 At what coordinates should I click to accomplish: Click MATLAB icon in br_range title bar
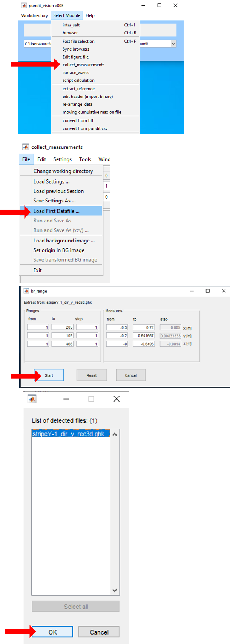[26, 291]
